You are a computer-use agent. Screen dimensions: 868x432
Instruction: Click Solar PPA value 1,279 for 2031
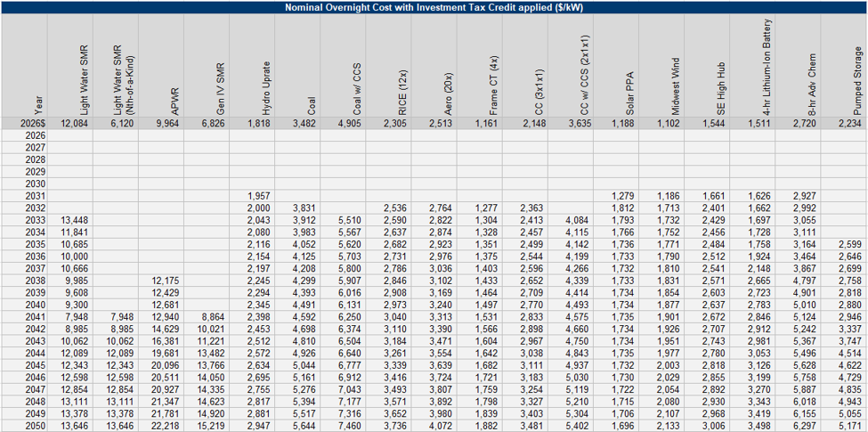point(623,196)
